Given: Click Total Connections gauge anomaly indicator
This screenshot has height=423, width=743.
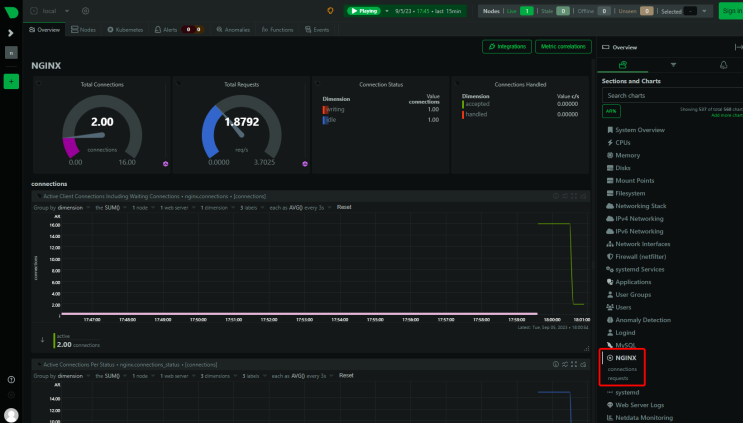Looking at the screenshot, I should [x=165, y=164].
